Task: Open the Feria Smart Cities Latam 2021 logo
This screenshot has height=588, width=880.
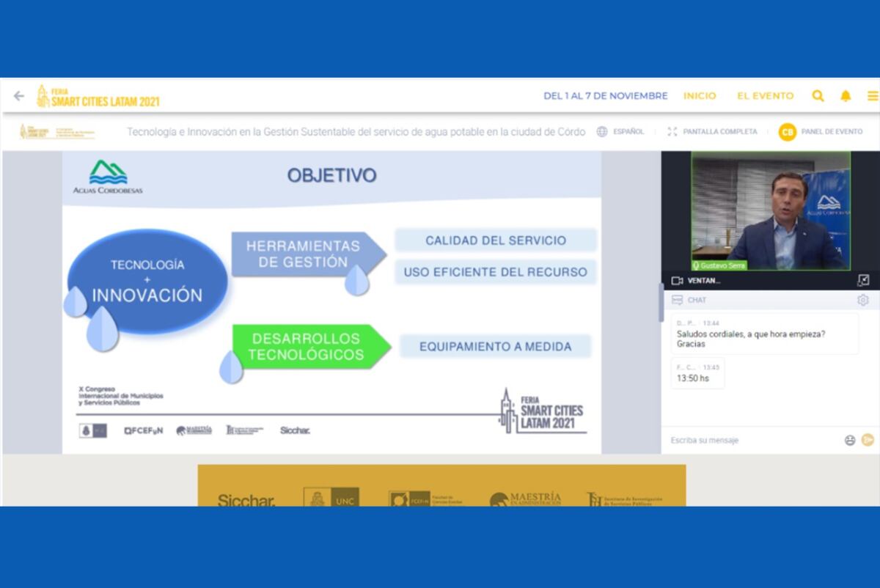Action: coord(98,96)
